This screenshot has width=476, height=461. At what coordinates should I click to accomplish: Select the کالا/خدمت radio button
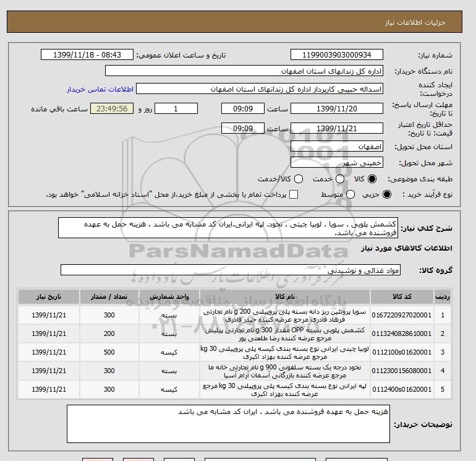pyautogui.click(x=299, y=179)
